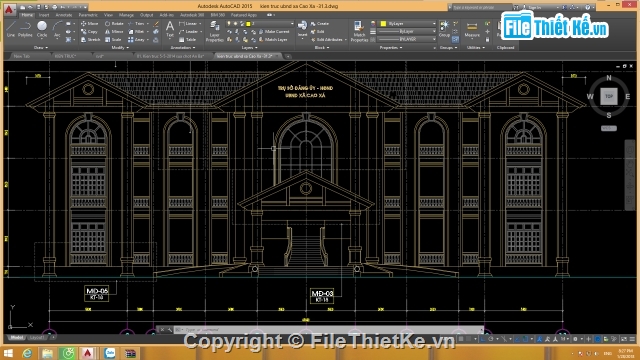The height and width of the screenshot is (360, 640).
Task: Activate the Stretch command
Action: [x=90, y=40]
